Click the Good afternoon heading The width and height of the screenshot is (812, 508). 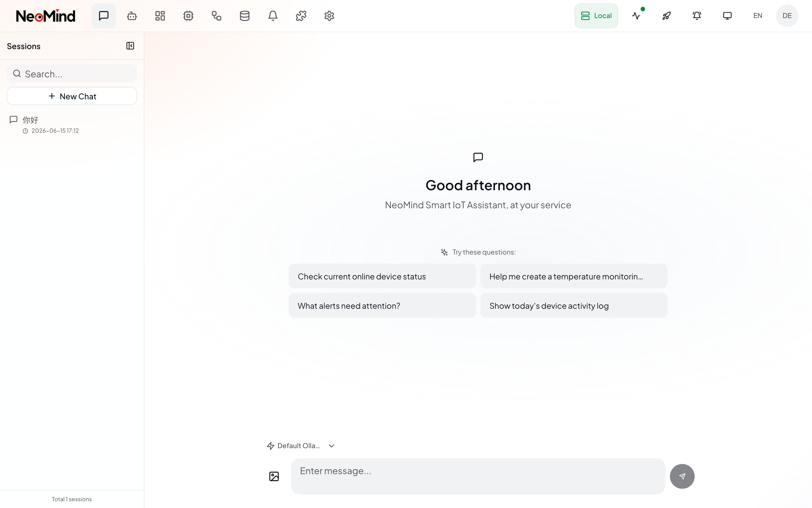tap(478, 185)
